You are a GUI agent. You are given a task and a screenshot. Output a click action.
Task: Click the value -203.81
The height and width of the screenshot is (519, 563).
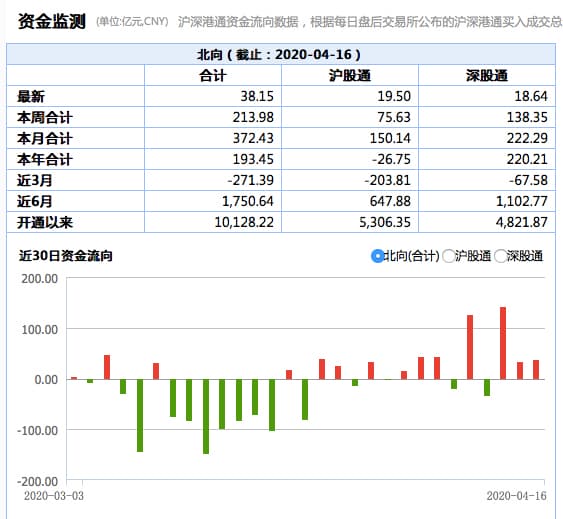point(387,180)
